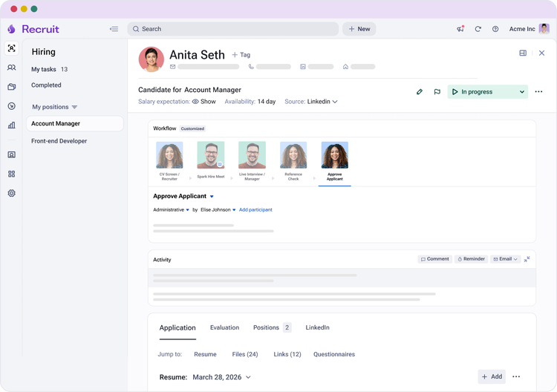Screen dimensions: 557x392
Task: Select Spark Hire Meet workflow step
Action: click(211, 160)
